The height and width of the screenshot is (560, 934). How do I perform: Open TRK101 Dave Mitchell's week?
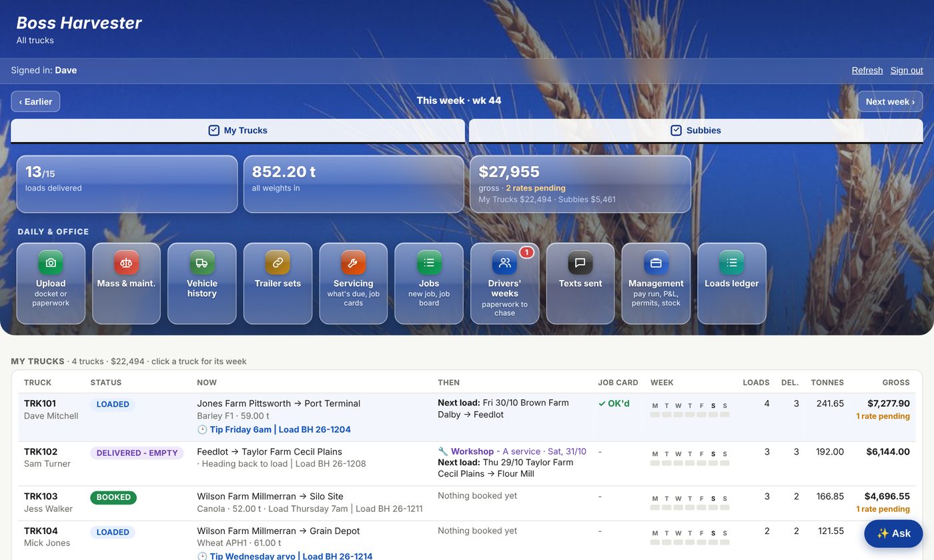coord(467,417)
